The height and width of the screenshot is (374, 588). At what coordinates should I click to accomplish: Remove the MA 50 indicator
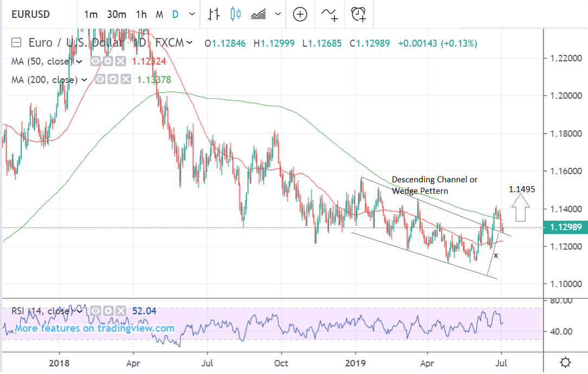(x=121, y=61)
